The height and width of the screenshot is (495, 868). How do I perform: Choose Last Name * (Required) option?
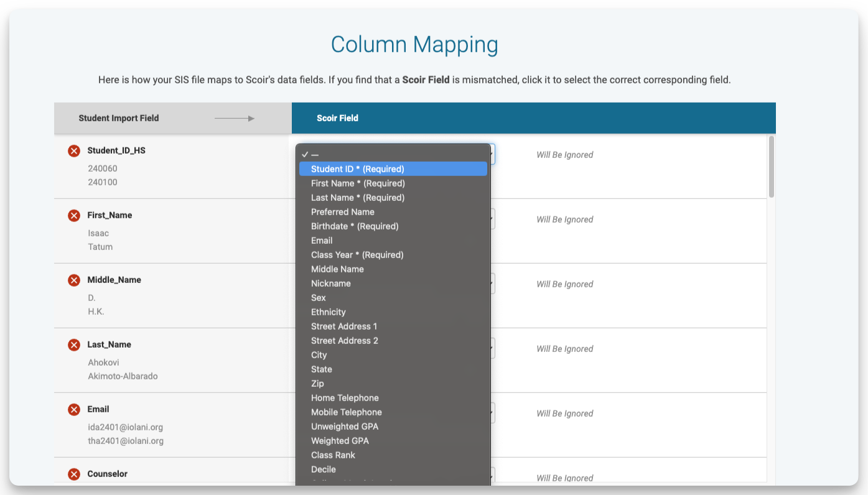point(393,197)
